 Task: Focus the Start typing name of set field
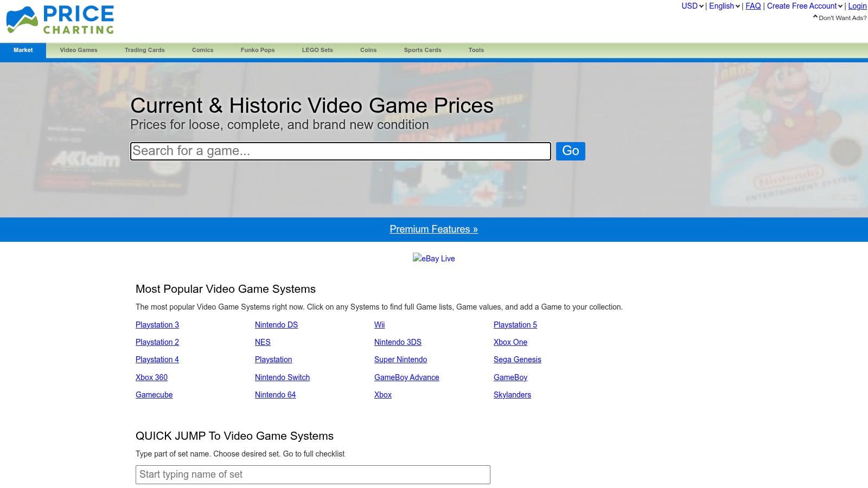pyautogui.click(x=313, y=474)
